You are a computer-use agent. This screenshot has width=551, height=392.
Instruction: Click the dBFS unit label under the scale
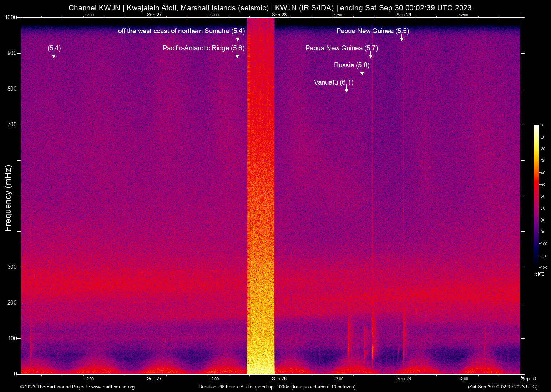(540, 274)
